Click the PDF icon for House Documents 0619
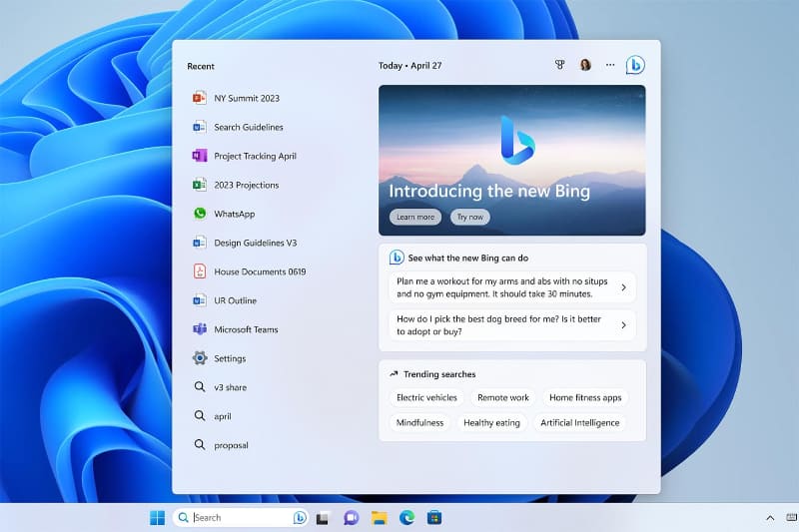Screen dimensions: 799x532 pos(199,271)
